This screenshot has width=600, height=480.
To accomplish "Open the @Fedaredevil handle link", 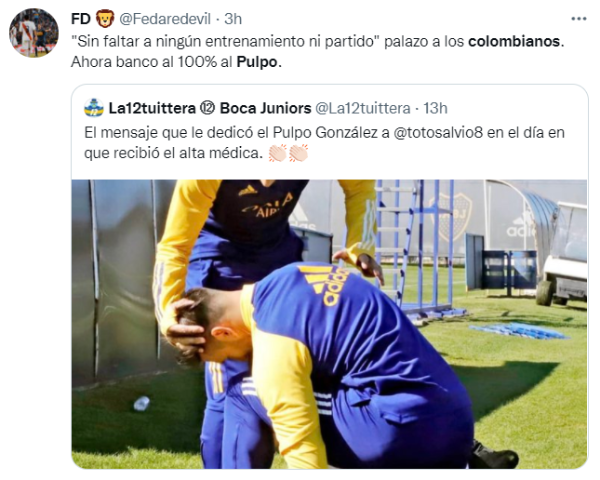I will coord(165,19).
